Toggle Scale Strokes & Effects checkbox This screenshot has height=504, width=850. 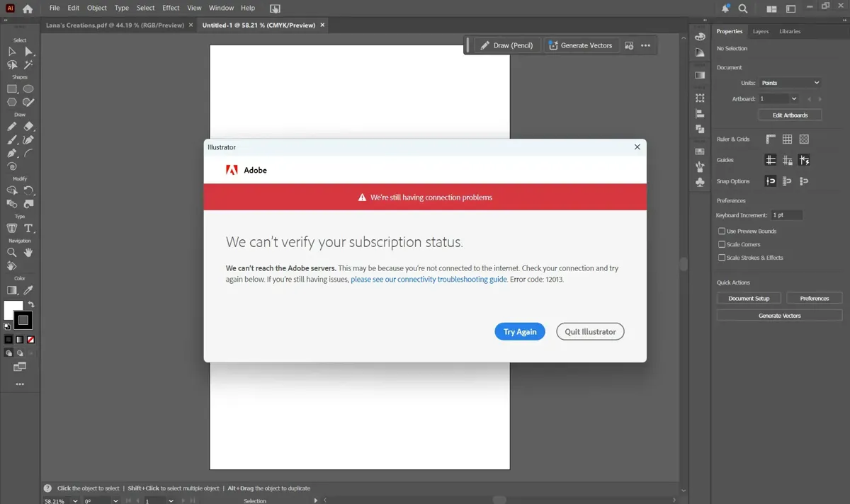point(722,258)
